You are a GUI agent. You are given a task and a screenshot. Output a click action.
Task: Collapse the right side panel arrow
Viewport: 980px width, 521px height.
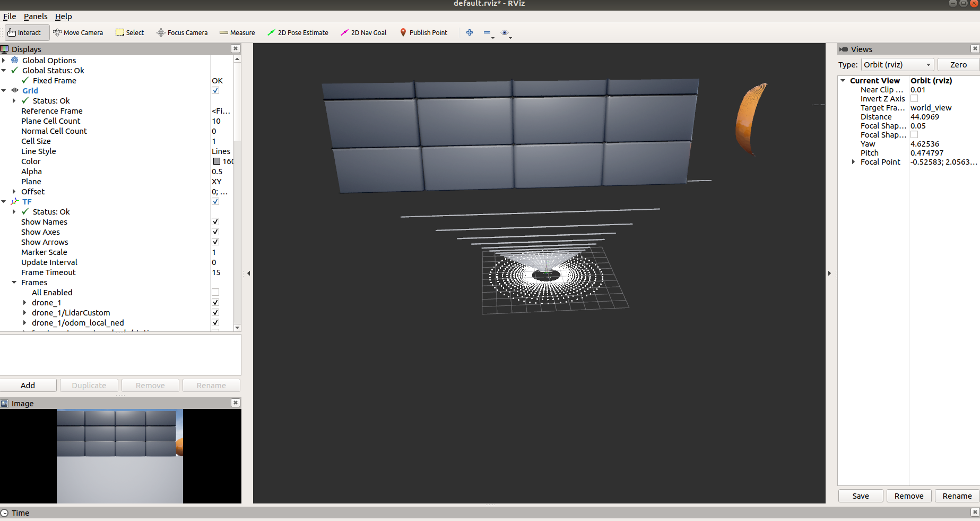coord(829,273)
